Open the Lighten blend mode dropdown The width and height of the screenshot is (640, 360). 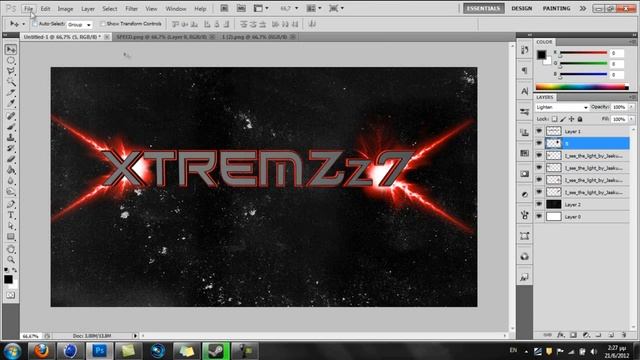click(x=562, y=107)
